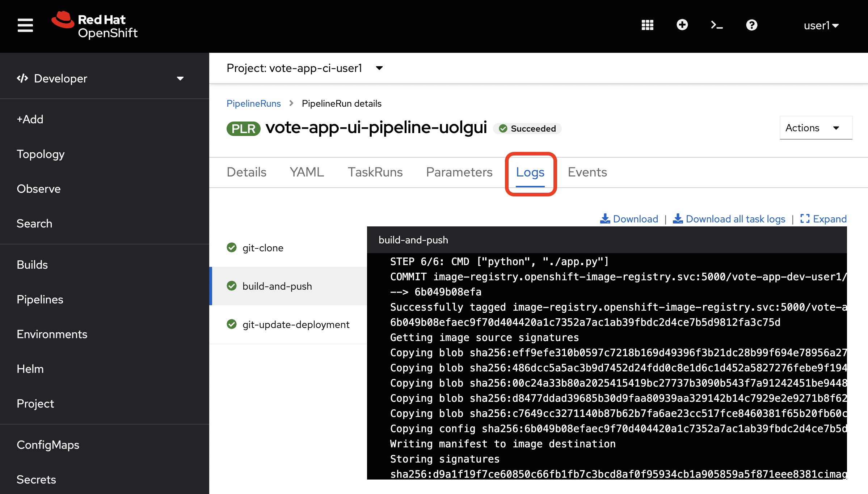The height and width of the screenshot is (494, 868).
Task: Open Helm in the sidebar
Action: 30,369
